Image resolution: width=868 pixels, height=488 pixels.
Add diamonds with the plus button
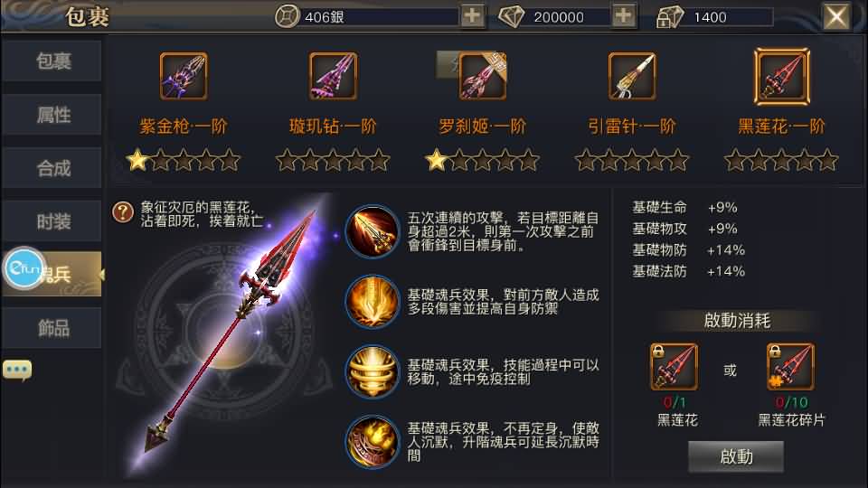pos(623,16)
